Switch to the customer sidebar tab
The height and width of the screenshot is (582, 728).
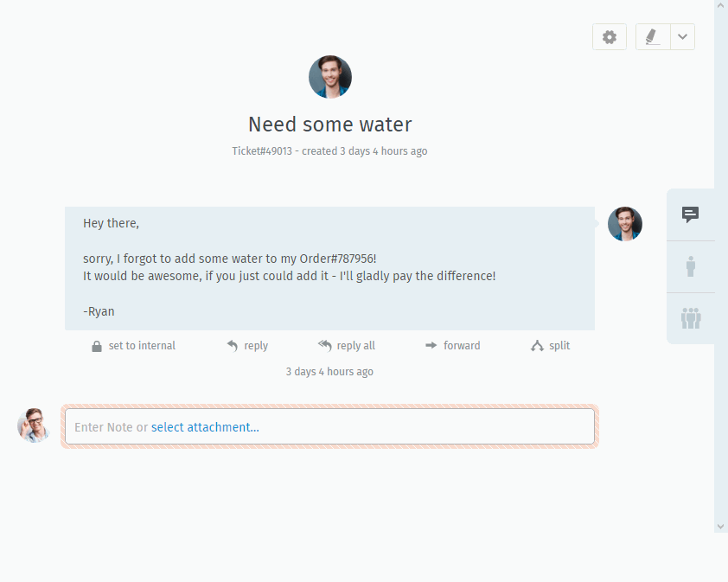[690, 266]
